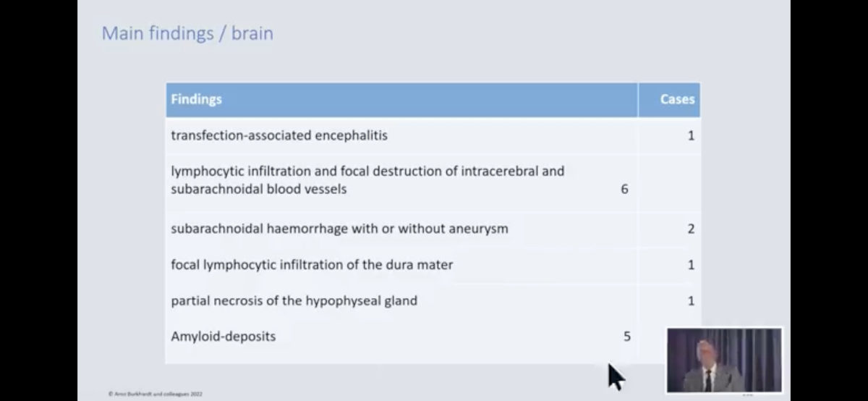The width and height of the screenshot is (868, 401).
Task: Click 'subarachnoidal blood vessels' text line
Action: click(258, 190)
